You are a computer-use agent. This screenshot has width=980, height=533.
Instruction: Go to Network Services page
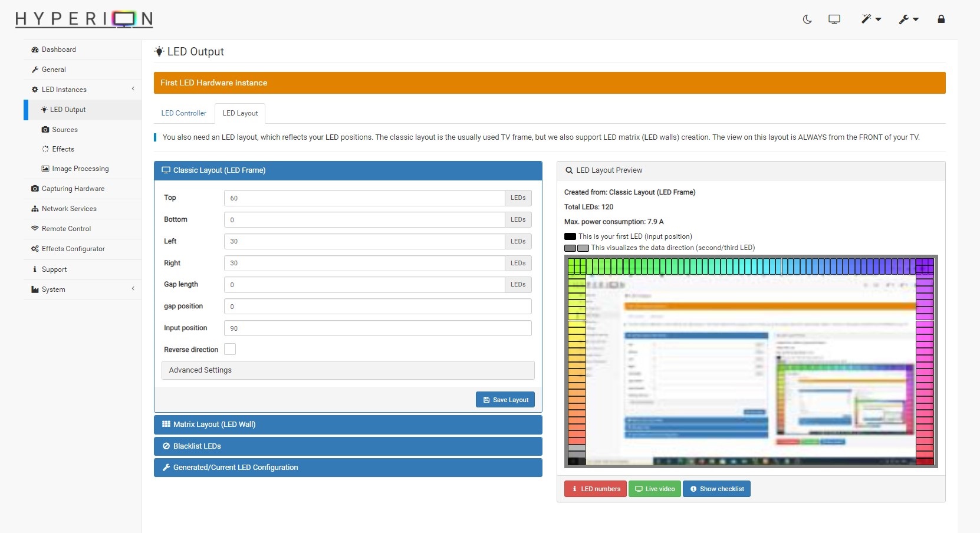pos(69,209)
